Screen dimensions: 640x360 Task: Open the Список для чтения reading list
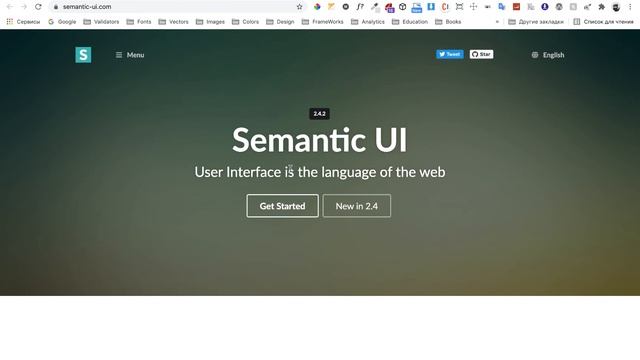tap(603, 22)
